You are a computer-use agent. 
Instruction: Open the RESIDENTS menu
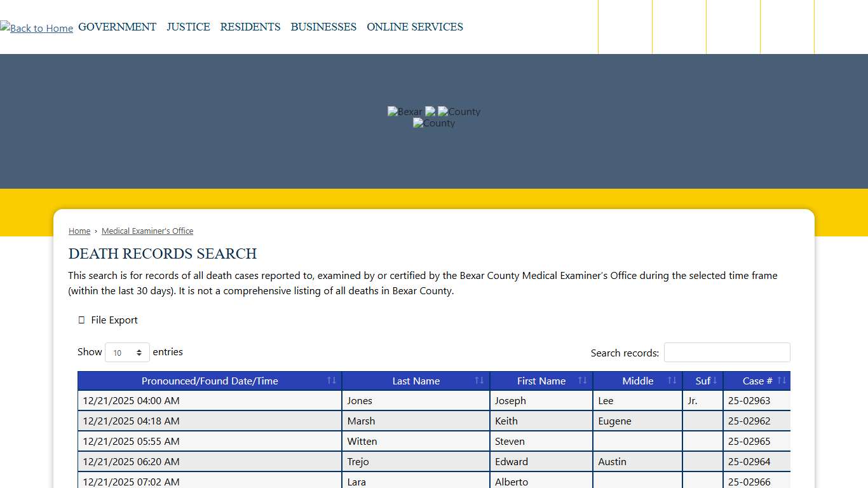click(250, 27)
